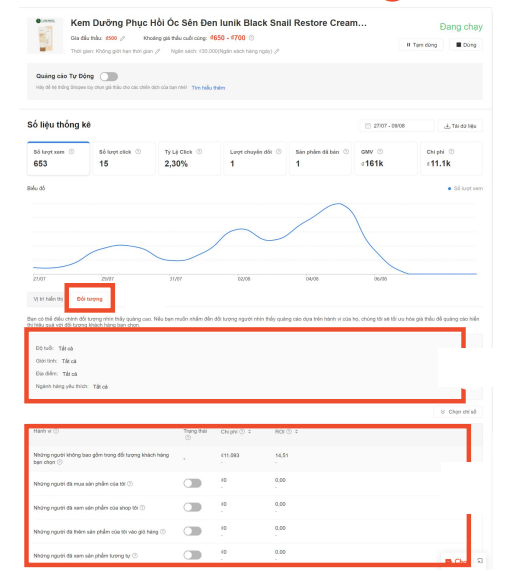This screenshot has height=573, width=511.
Task: Open help icon beside Hành vi header
Action: coord(56,431)
